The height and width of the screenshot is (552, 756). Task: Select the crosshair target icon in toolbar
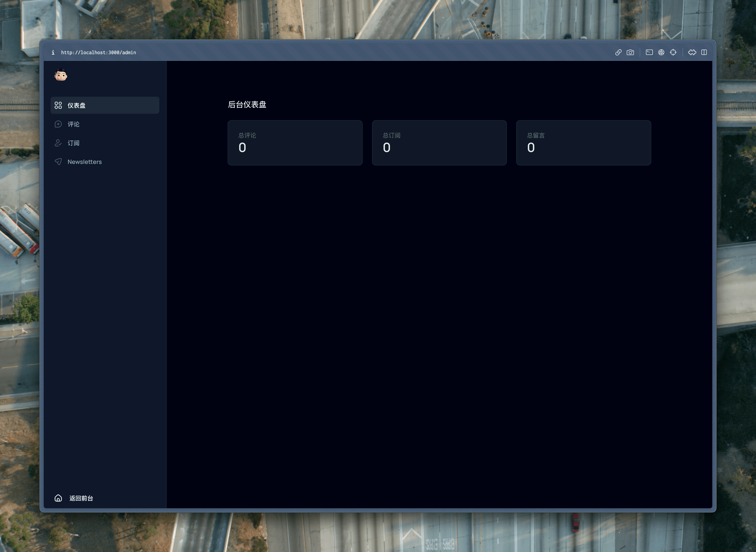point(673,53)
